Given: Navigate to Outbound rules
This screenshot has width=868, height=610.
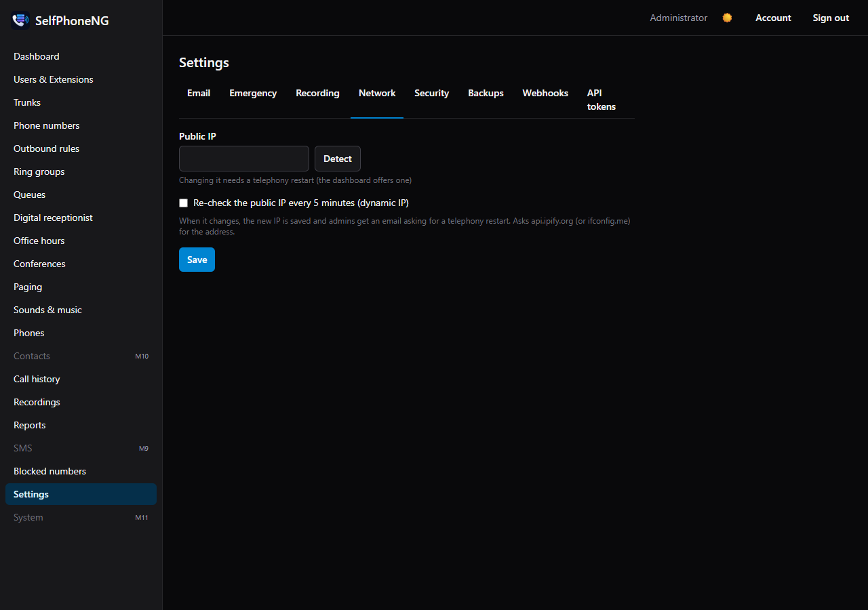Looking at the screenshot, I should (x=81, y=148).
